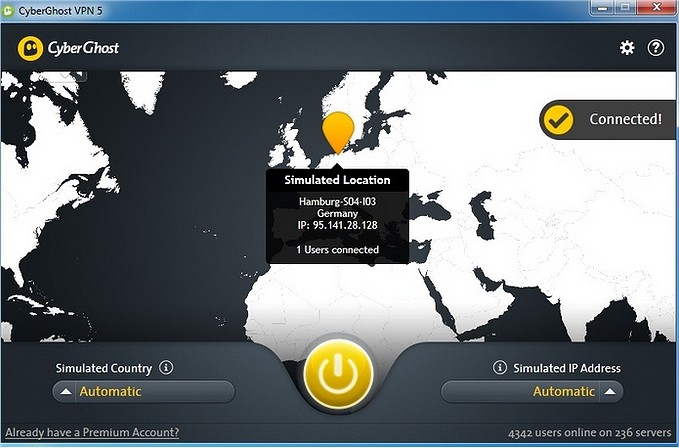Image resolution: width=679 pixels, height=448 pixels.
Task: Show info for Simulated IP Address
Action: click(x=499, y=368)
